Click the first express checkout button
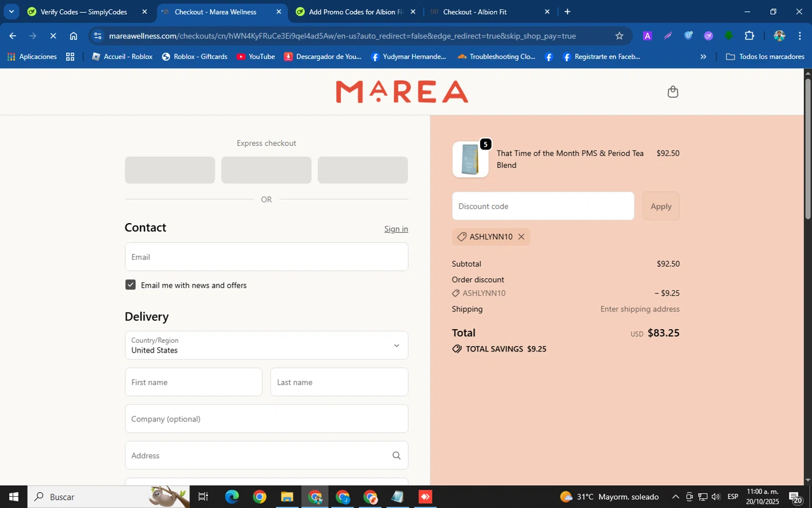Image resolution: width=812 pixels, height=508 pixels. (170, 170)
